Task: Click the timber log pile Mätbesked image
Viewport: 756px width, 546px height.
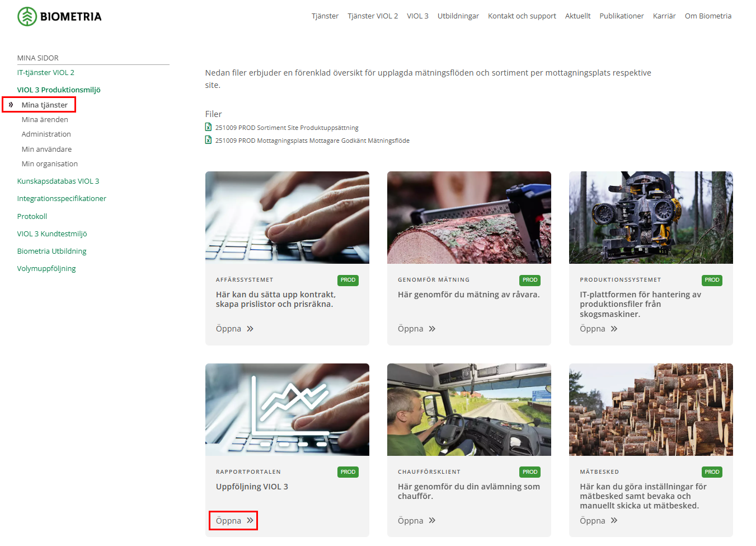Action: [651, 409]
